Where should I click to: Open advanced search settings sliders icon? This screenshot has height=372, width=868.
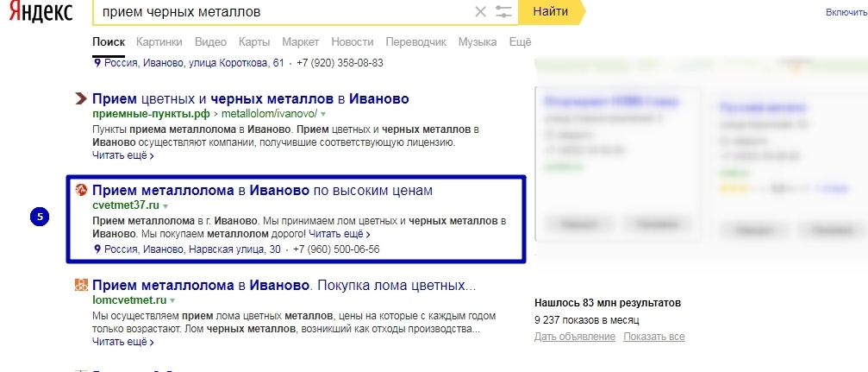coord(503,11)
